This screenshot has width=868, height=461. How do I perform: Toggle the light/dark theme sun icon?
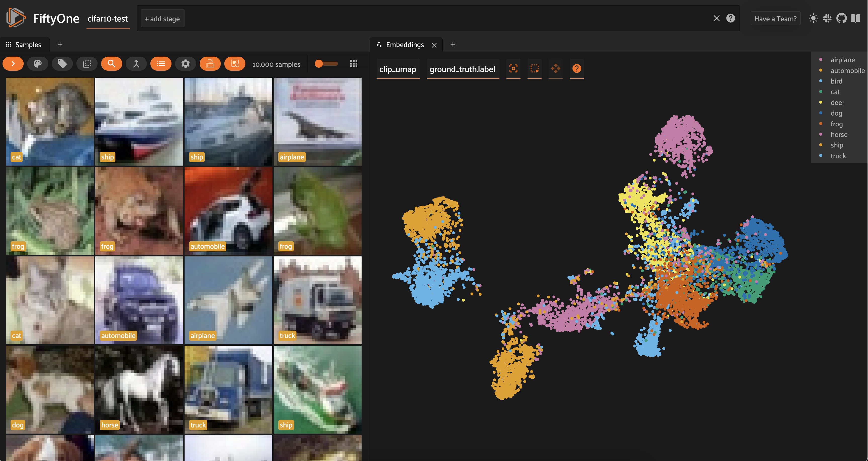click(x=813, y=19)
